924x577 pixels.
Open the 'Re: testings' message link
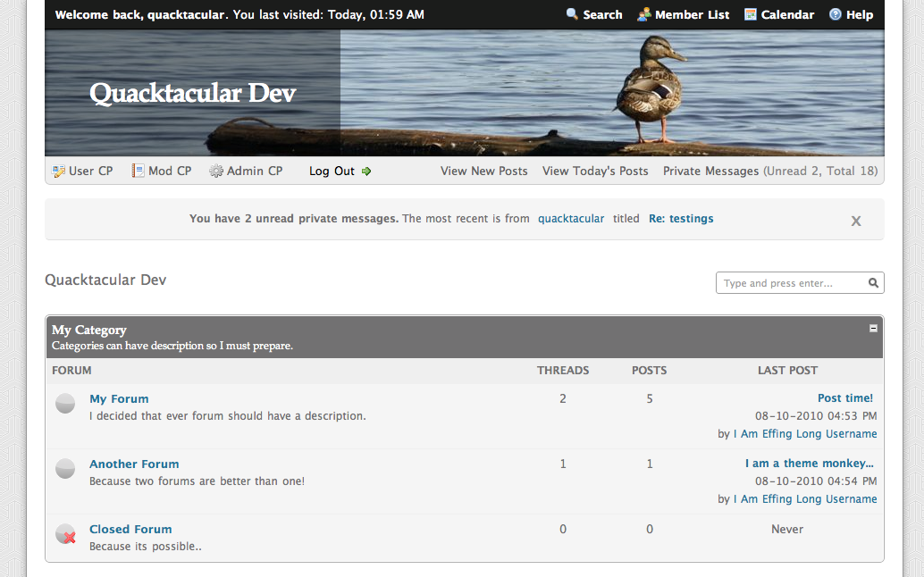[x=681, y=218]
